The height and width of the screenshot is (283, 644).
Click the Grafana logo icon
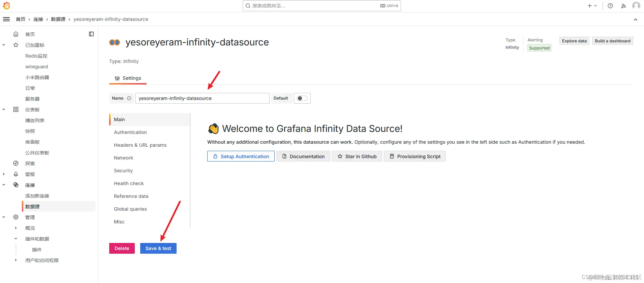tap(6, 6)
